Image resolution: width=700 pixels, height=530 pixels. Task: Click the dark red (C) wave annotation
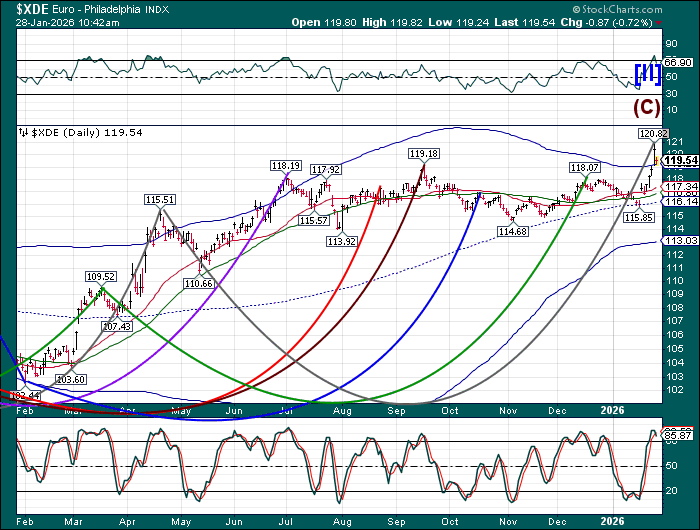coord(645,106)
